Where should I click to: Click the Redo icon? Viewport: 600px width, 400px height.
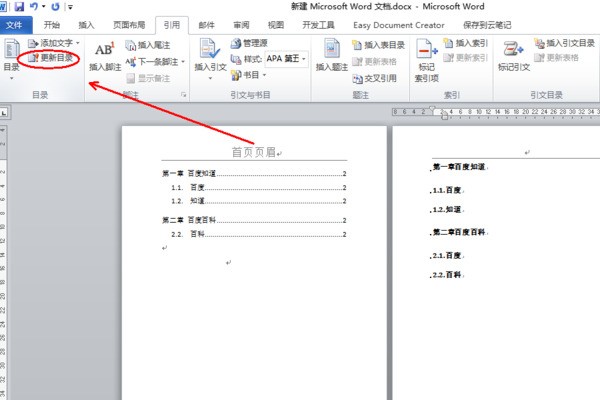pos(55,7)
